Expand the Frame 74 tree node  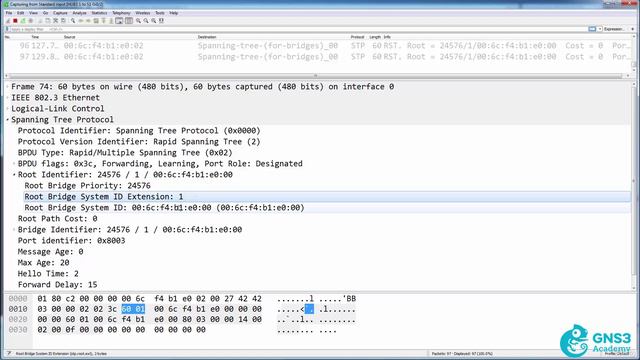[7, 87]
